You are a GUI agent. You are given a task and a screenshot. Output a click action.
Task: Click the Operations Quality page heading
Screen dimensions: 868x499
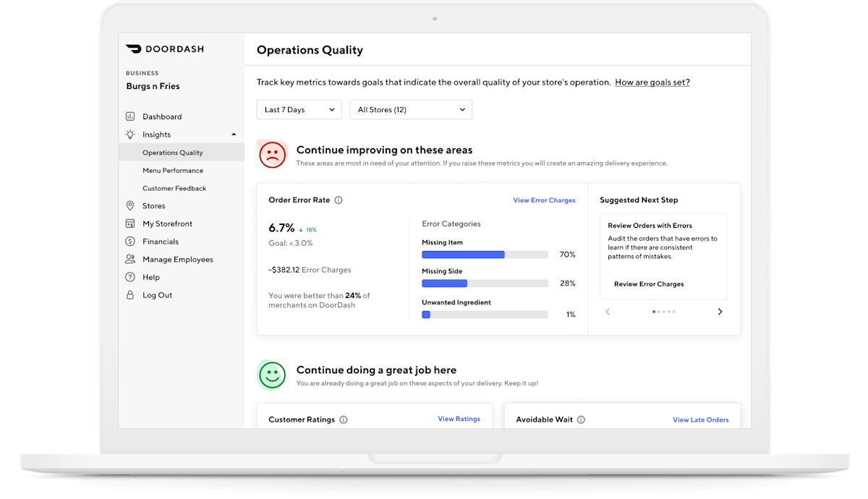pyautogui.click(x=310, y=50)
